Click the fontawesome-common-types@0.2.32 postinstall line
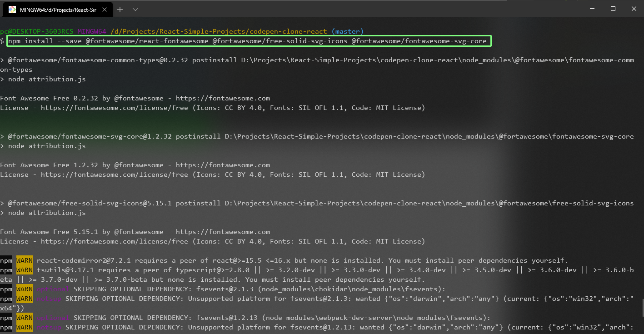644x334 pixels. [x=317, y=65]
